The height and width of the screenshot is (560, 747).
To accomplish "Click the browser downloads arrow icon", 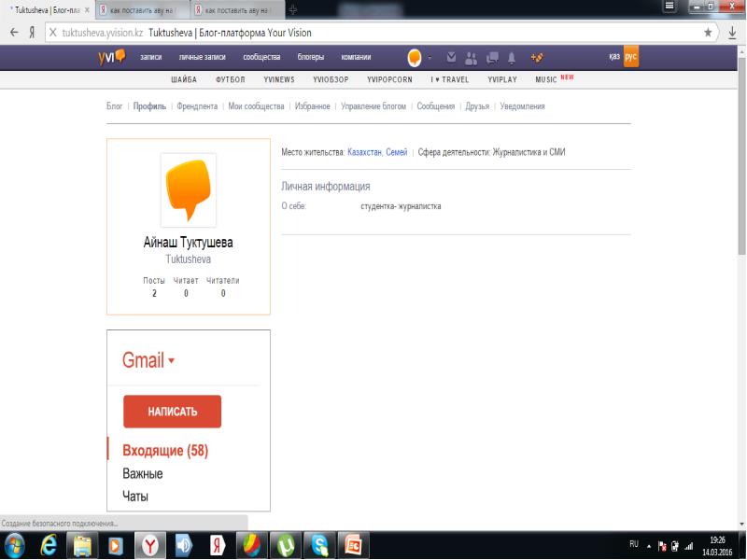I will [733, 31].
